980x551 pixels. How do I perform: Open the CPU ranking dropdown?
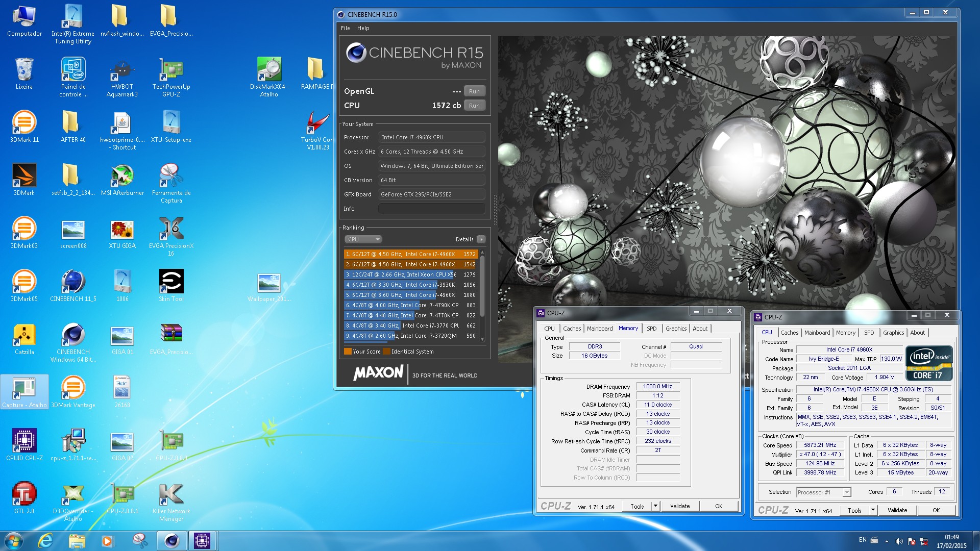[x=363, y=239]
